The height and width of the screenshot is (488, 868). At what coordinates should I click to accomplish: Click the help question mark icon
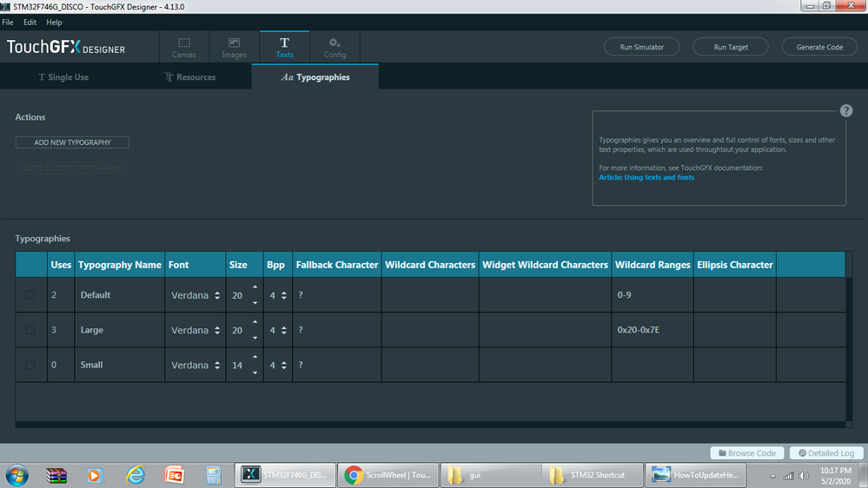(x=846, y=110)
